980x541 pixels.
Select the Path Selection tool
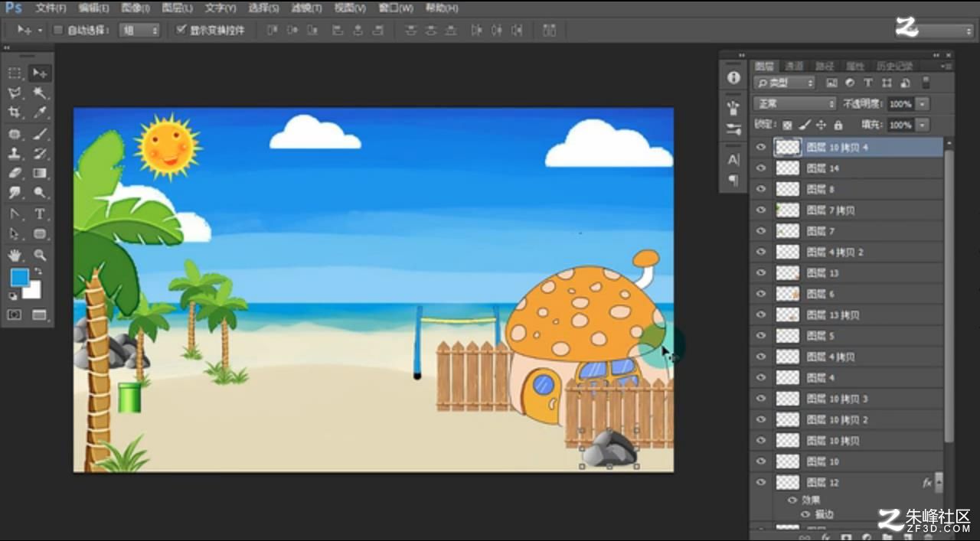(x=15, y=234)
